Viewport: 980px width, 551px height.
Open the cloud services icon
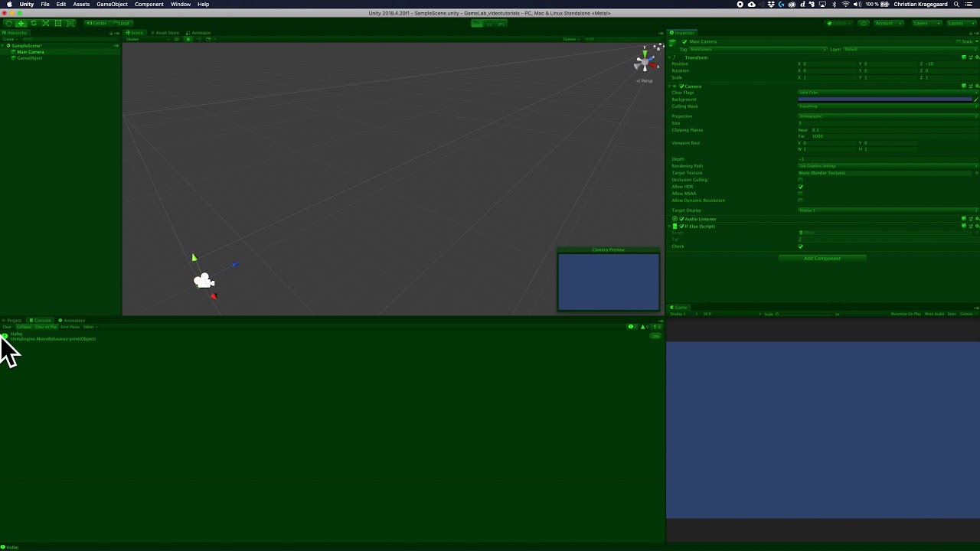[x=864, y=23]
